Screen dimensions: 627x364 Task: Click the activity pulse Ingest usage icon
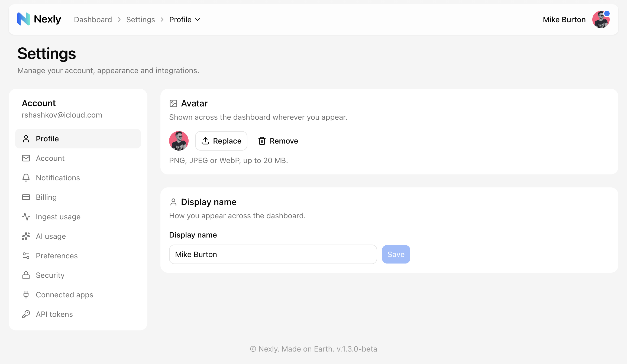(x=26, y=217)
